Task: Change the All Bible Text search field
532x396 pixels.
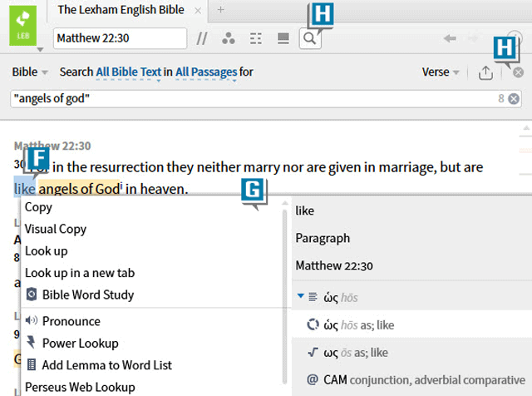Action: 129,72
